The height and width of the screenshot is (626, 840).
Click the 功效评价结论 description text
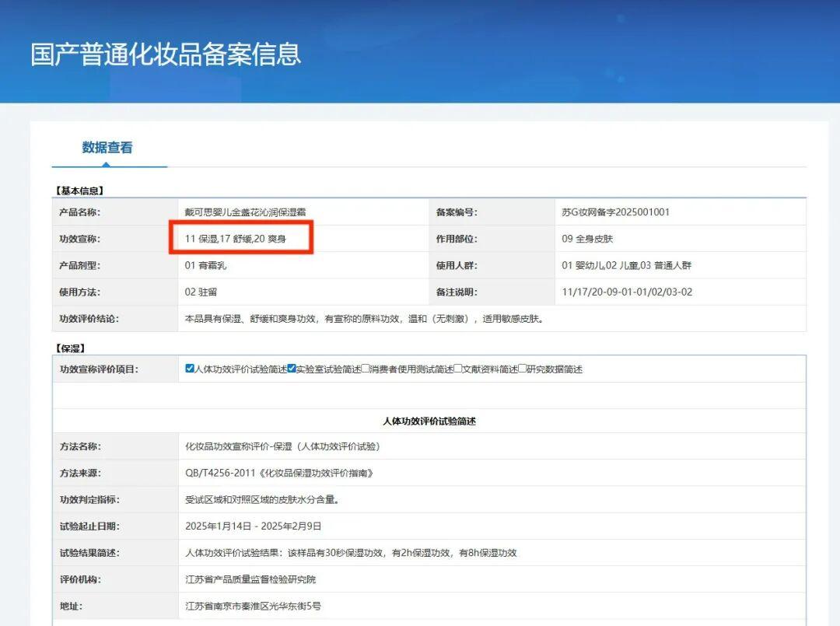(x=363, y=319)
